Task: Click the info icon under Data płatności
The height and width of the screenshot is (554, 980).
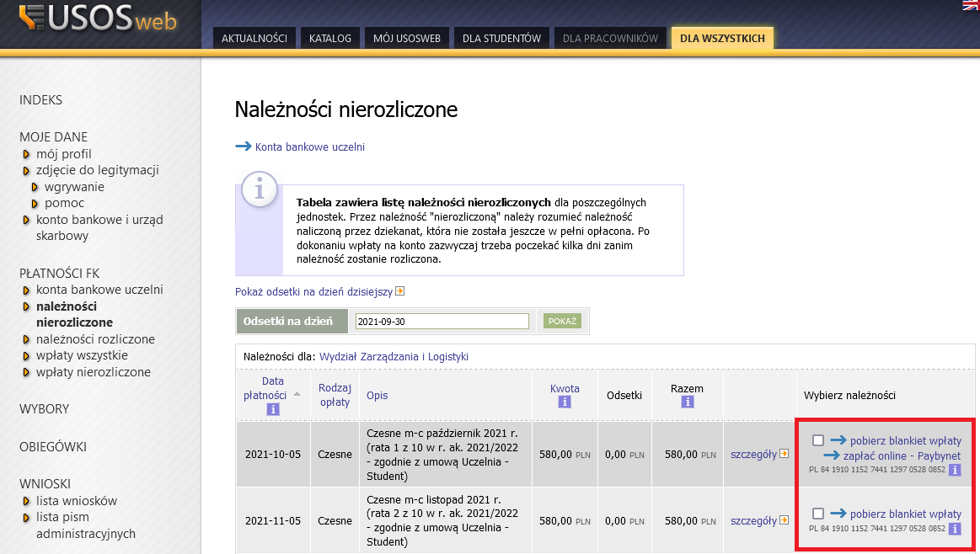Action: [272, 410]
